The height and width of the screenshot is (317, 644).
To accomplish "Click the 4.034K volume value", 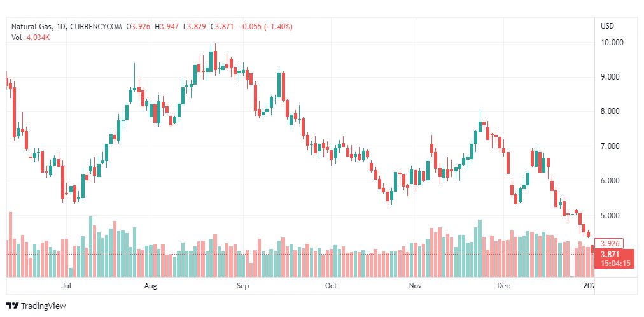I will [39, 38].
